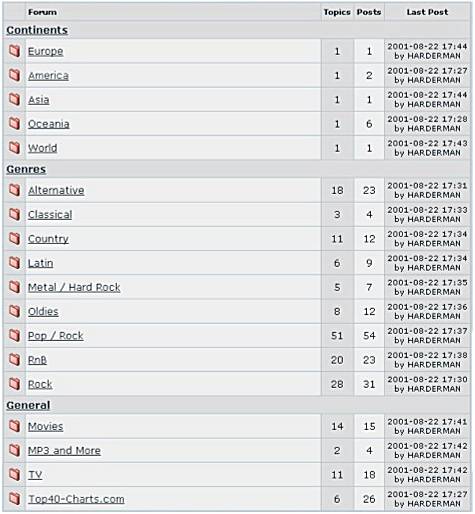Open the Country forum link

pyautogui.click(x=48, y=239)
